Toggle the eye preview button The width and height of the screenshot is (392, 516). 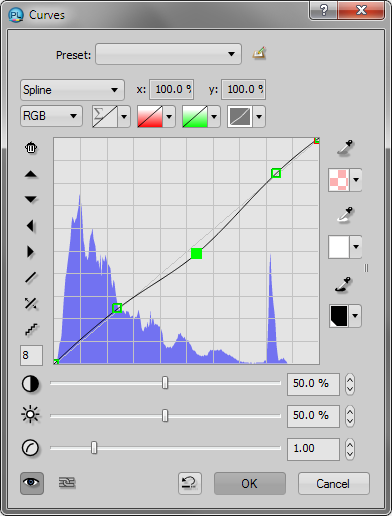pyautogui.click(x=32, y=483)
